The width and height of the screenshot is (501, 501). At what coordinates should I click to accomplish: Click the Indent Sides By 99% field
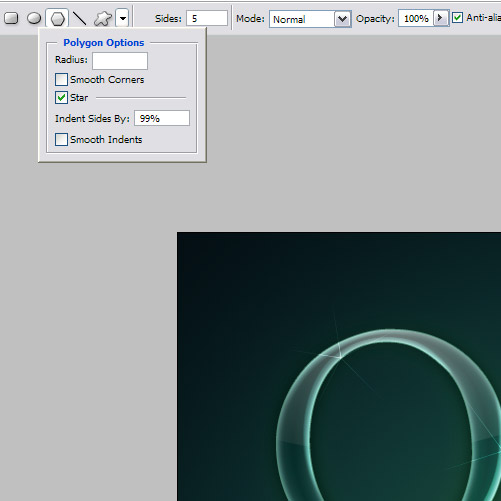coord(162,118)
